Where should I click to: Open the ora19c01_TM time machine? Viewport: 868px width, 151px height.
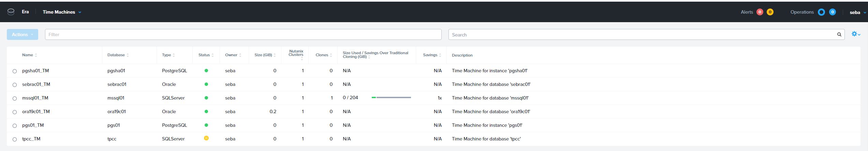[x=36, y=111]
